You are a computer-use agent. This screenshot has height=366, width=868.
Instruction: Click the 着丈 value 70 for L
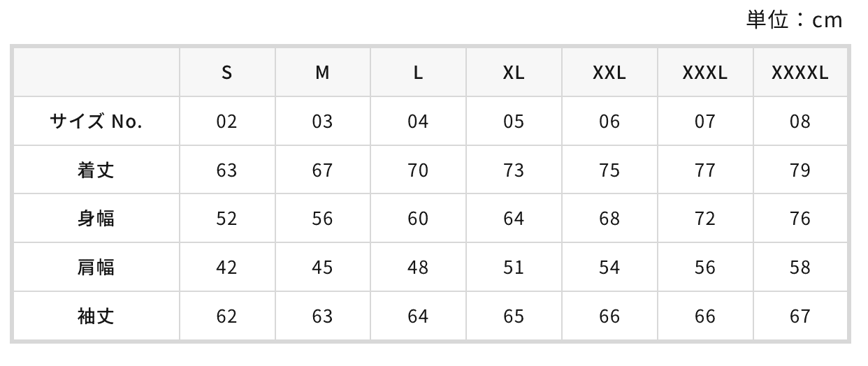tap(418, 170)
